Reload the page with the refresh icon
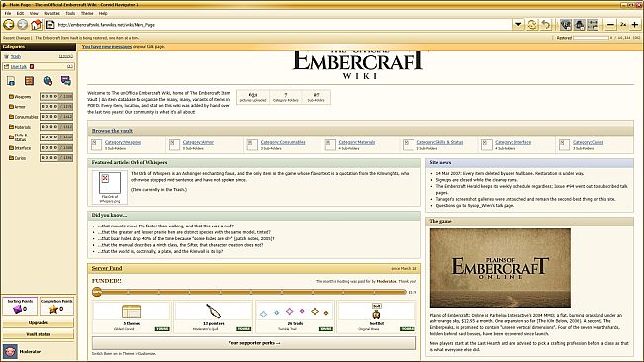The width and height of the screenshot is (644, 362). [x=532, y=25]
